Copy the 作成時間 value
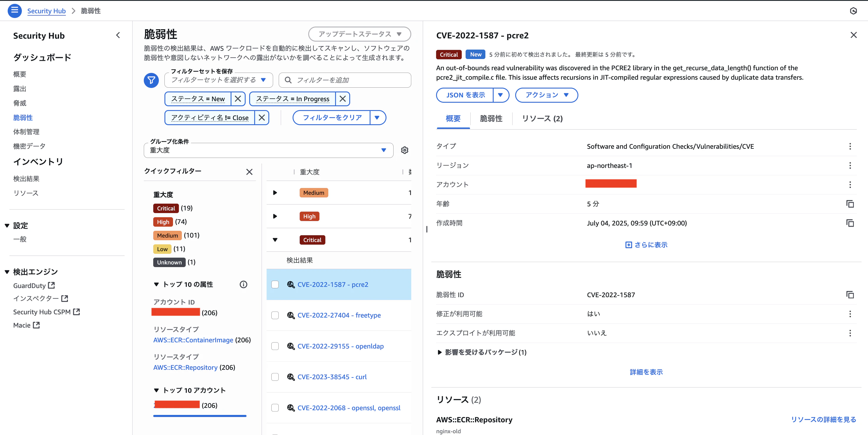The height and width of the screenshot is (435, 868). point(850,223)
